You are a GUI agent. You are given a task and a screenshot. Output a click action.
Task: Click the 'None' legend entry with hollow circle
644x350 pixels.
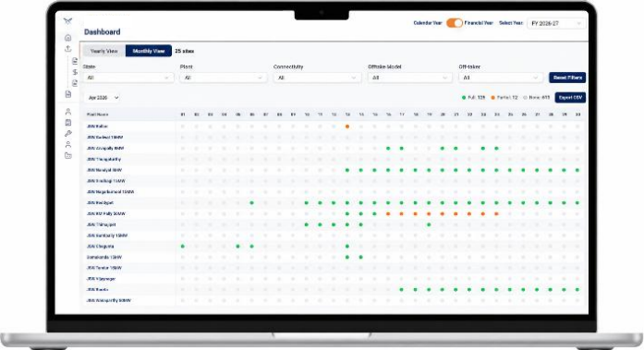pos(537,98)
